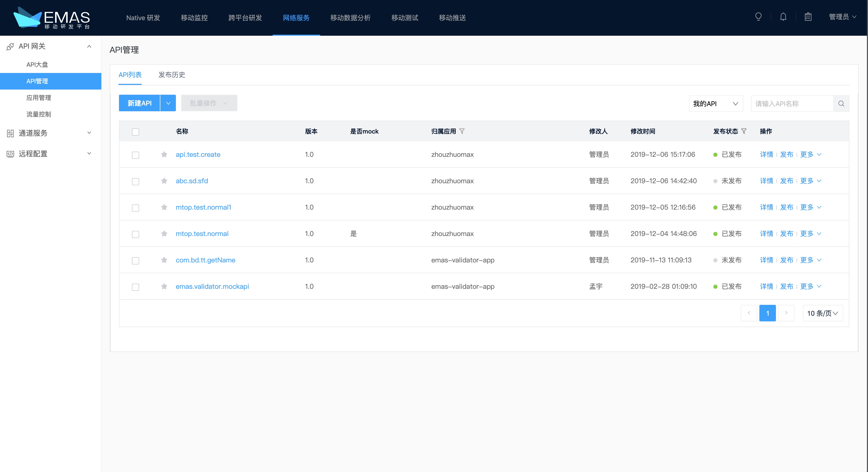The image size is (868, 472).
Task: Click the search magnifier icon
Action: [841, 104]
